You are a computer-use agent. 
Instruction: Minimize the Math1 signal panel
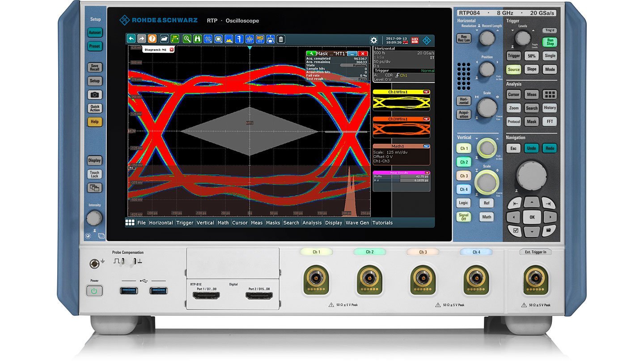(426, 146)
